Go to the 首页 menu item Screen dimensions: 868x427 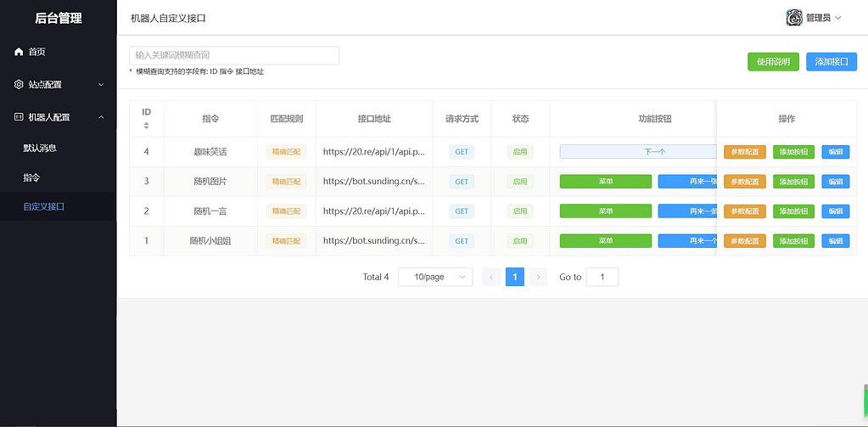tap(59, 52)
